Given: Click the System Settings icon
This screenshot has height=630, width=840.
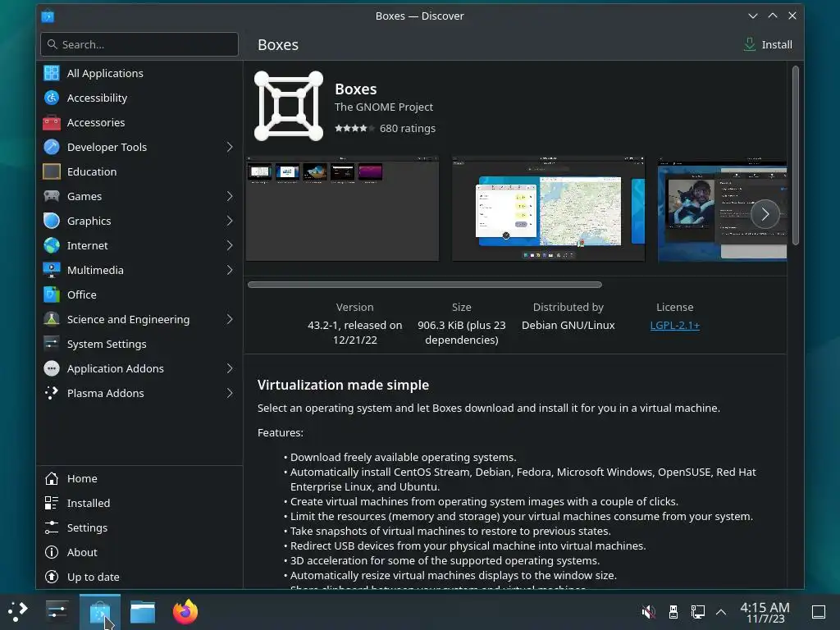Looking at the screenshot, I should point(52,344).
